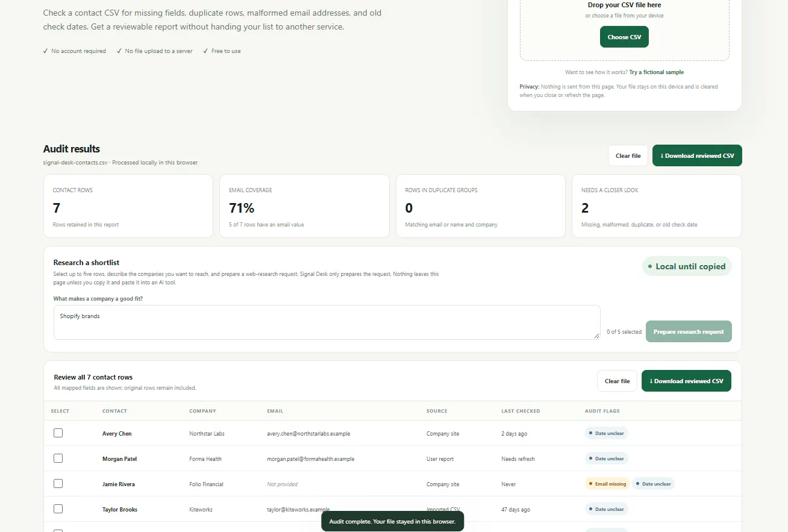The height and width of the screenshot is (532, 788).
Task: Click the Needs a closer look card
Action: point(657,206)
